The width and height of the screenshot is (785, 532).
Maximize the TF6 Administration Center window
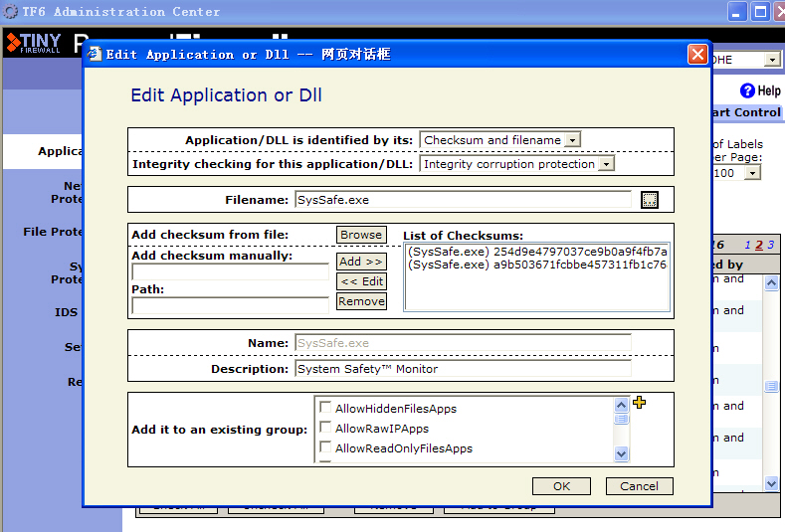click(760, 12)
